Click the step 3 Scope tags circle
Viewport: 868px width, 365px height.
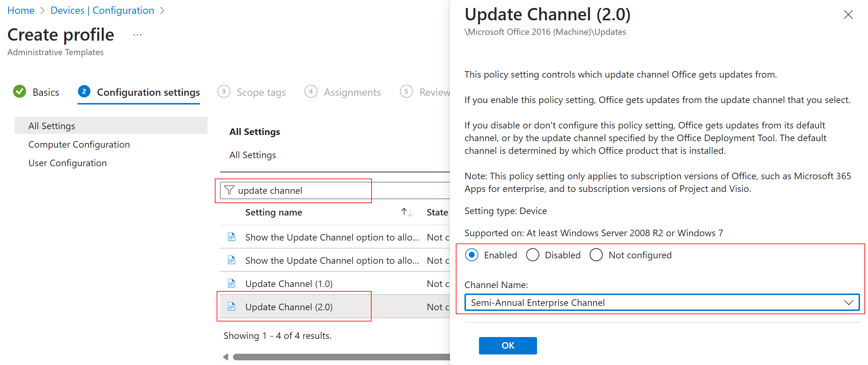(224, 92)
